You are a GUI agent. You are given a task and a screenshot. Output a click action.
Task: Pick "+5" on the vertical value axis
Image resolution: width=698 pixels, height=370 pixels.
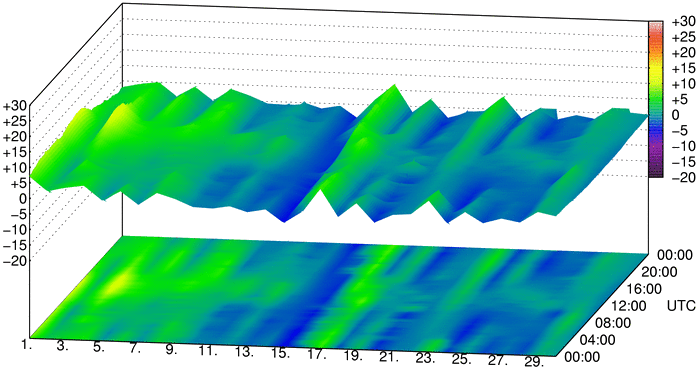point(19,184)
